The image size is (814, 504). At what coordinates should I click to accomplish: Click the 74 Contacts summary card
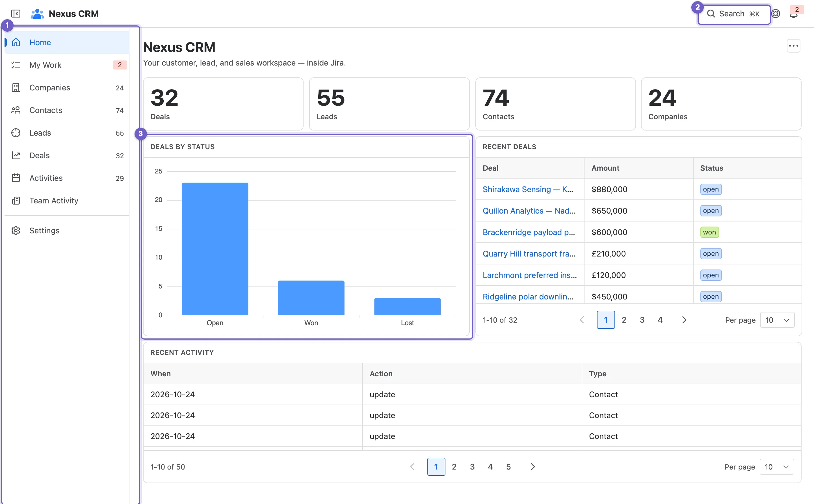[555, 104]
